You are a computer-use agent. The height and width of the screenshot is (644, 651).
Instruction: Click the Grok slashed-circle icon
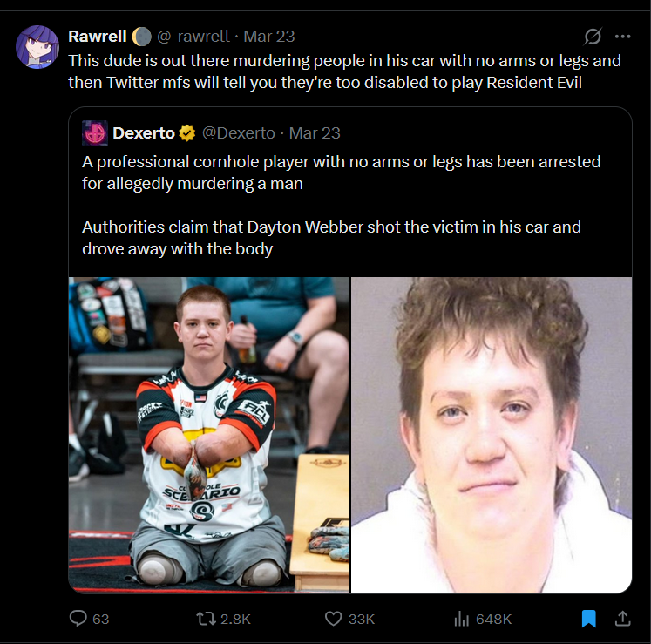[593, 37]
